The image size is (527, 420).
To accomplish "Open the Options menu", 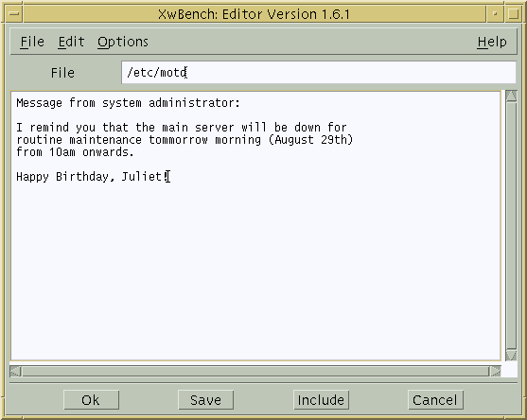I will [x=123, y=42].
